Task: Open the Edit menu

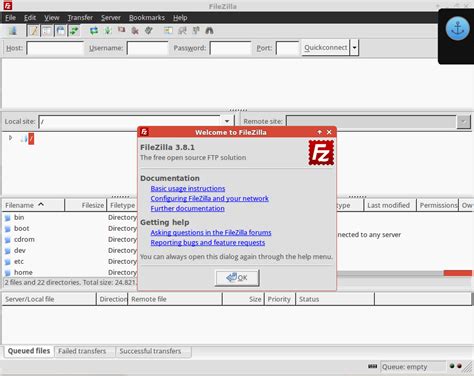Action: (x=30, y=18)
